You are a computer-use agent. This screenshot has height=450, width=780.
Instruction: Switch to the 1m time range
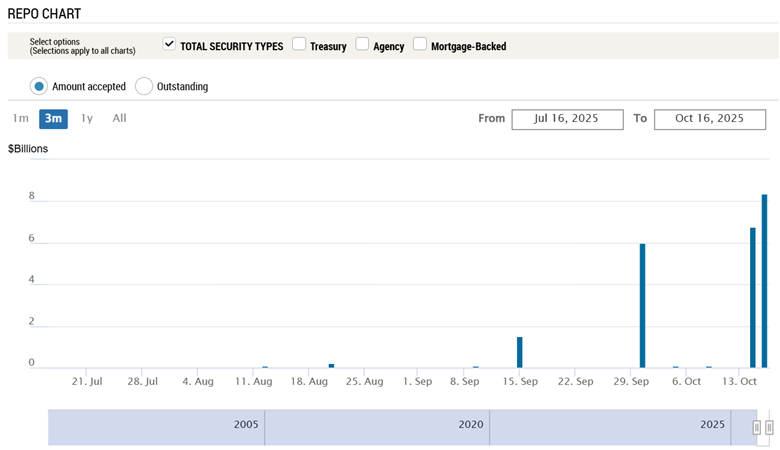click(20, 118)
